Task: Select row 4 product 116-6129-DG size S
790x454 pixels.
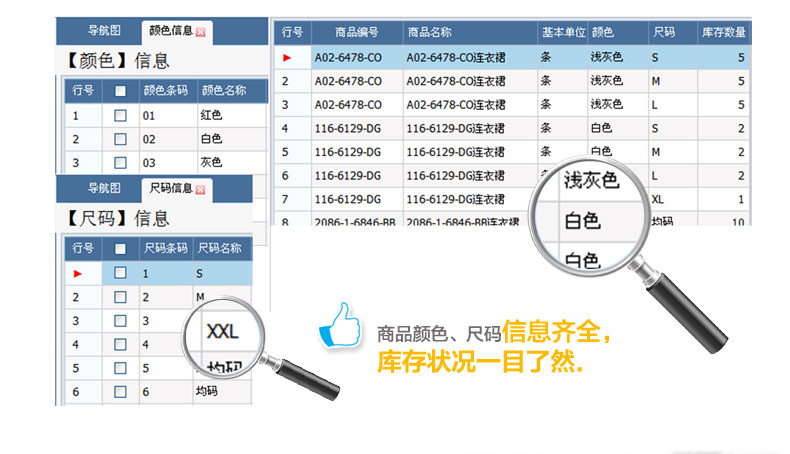Action: pos(512,128)
